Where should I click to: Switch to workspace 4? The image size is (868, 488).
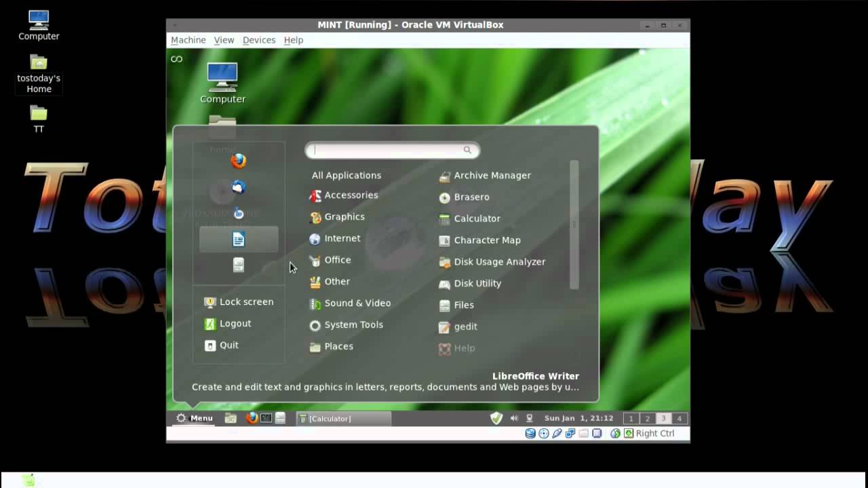[x=679, y=419]
